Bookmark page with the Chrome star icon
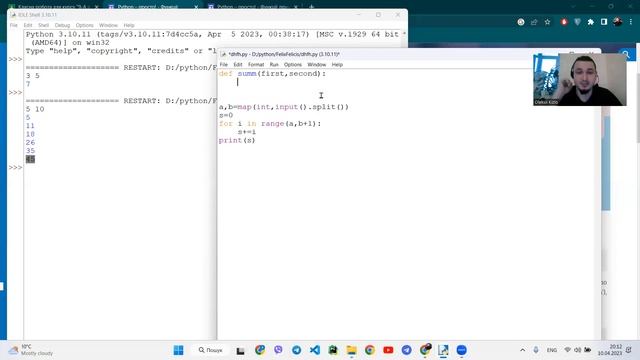 (x=547, y=22)
